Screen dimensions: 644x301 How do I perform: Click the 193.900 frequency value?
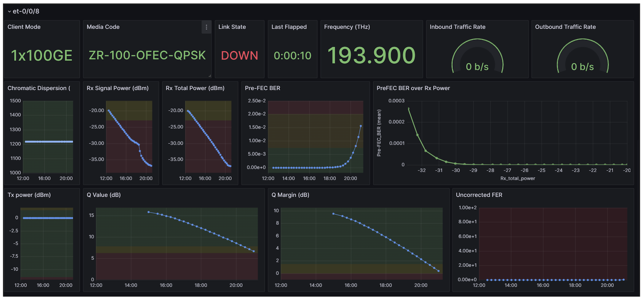click(x=372, y=55)
